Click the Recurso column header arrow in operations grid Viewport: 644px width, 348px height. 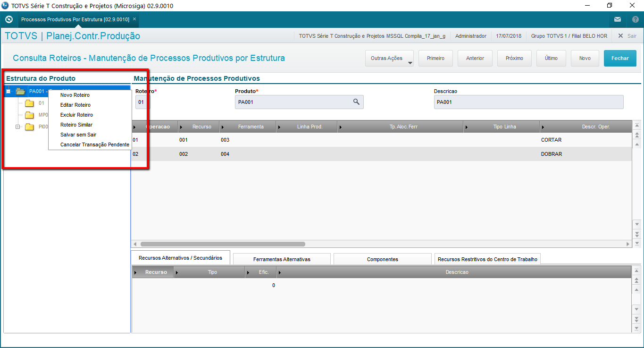pos(181,127)
